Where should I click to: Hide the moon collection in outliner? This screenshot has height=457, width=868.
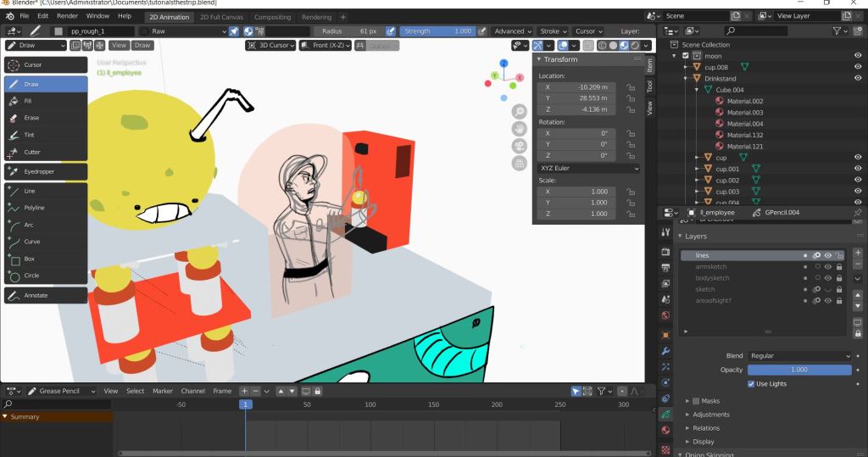[858, 56]
